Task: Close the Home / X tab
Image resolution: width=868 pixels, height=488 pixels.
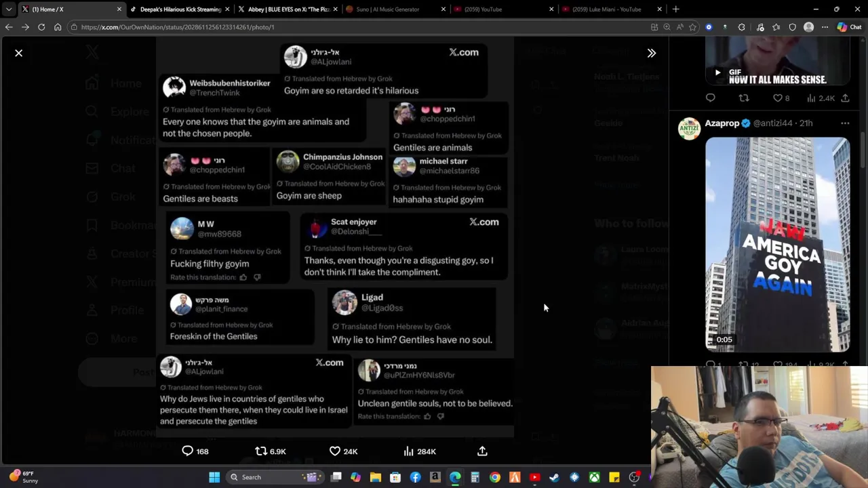Action: point(119,9)
